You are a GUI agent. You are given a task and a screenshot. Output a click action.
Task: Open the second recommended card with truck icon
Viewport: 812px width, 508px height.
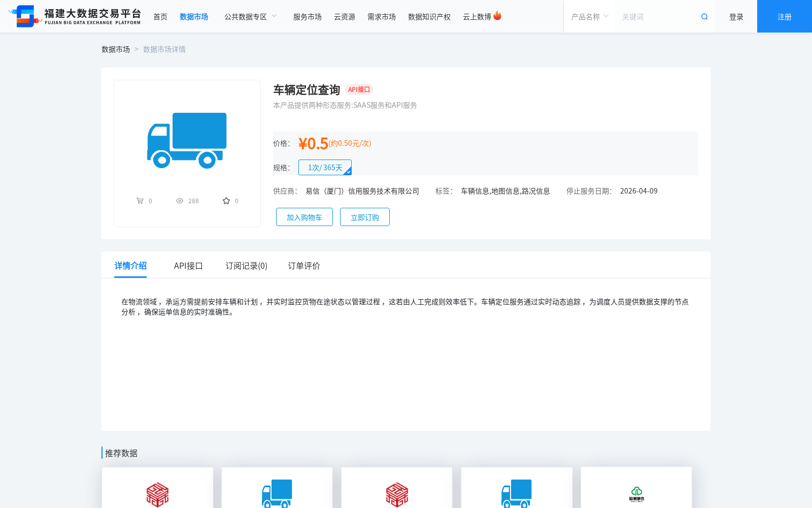(x=277, y=488)
